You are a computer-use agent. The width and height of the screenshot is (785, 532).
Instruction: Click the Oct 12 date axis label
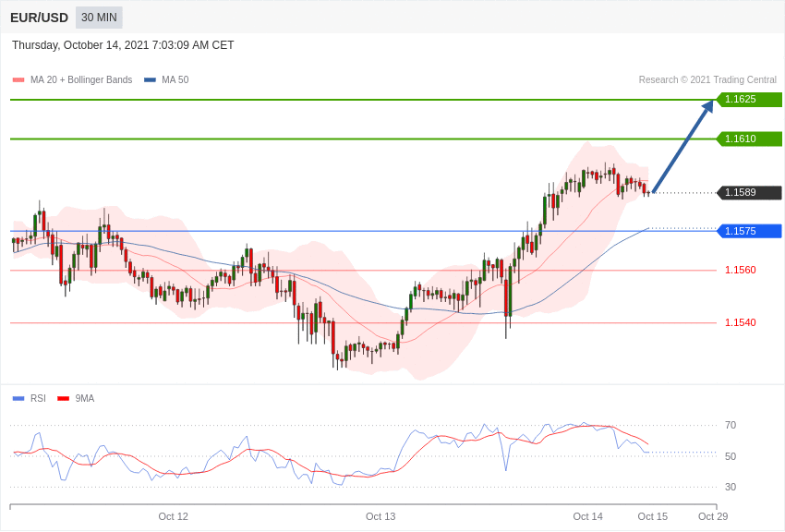click(x=174, y=516)
